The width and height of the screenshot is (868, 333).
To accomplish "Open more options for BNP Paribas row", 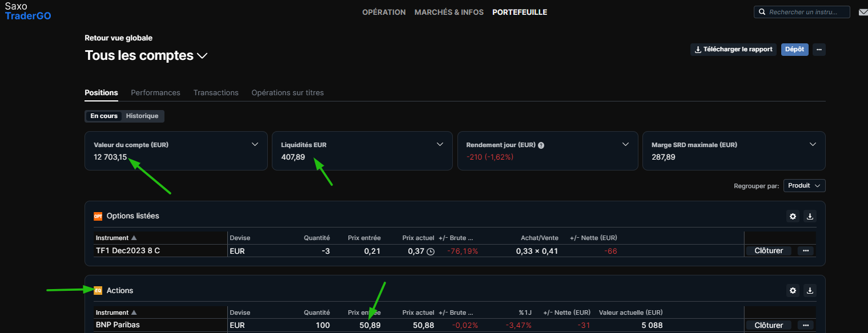I will [x=806, y=325].
